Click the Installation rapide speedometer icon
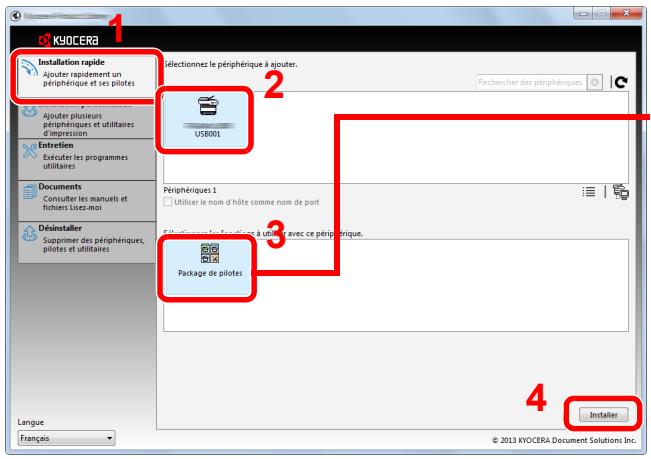The height and width of the screenshot is (459, 651). point(29,68)
